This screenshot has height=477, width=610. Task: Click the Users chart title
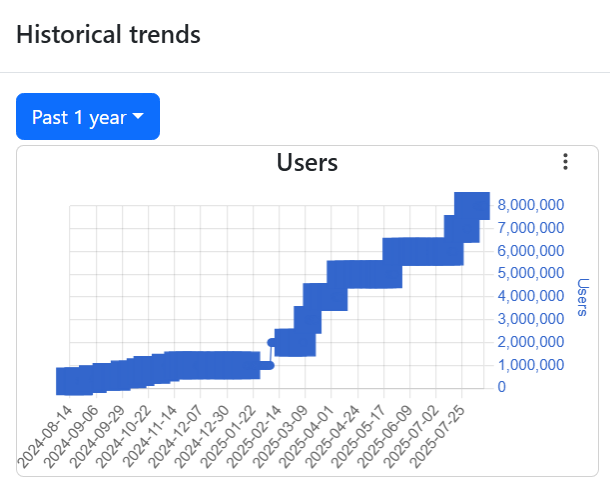click(x=307, y=162)
